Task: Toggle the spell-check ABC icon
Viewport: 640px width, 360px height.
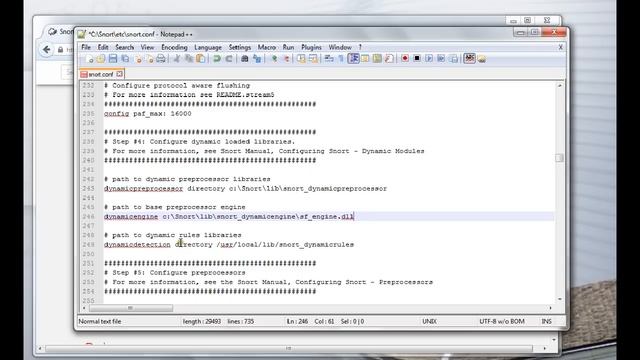Action: click(469, 59)
